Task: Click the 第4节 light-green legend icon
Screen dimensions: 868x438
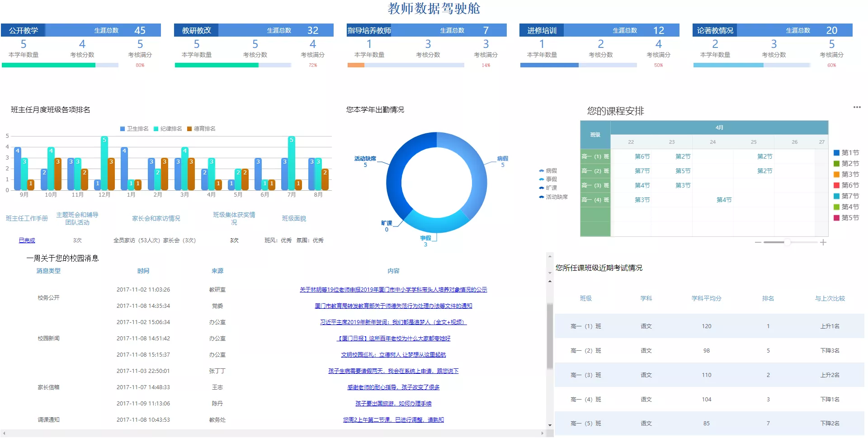Action: 836,207
